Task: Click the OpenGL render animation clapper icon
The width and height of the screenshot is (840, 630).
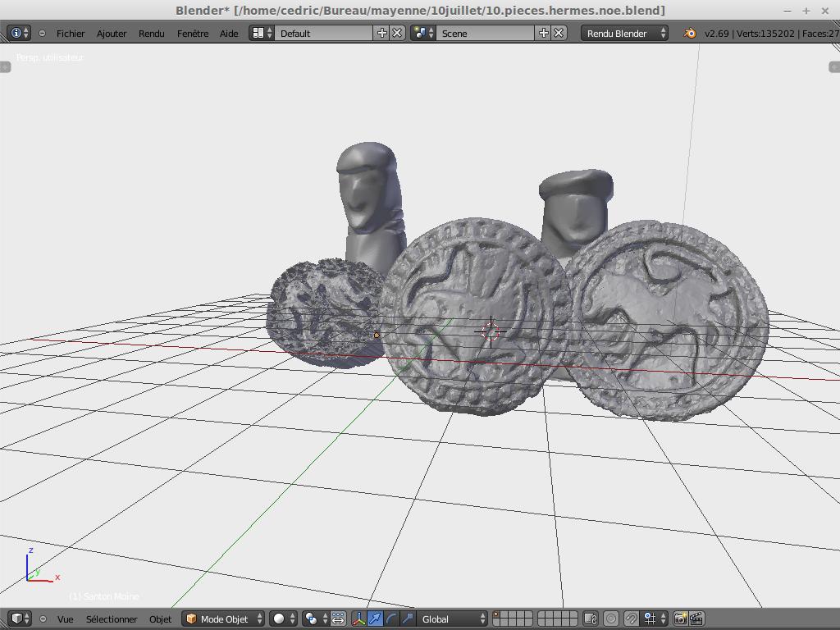Action: pyautogui.click(x=696, y=619)
